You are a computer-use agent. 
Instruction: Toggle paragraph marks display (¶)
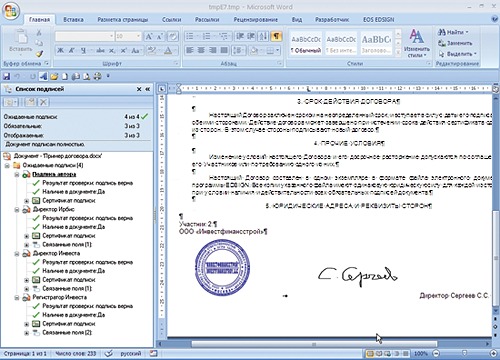coord(276,36)
